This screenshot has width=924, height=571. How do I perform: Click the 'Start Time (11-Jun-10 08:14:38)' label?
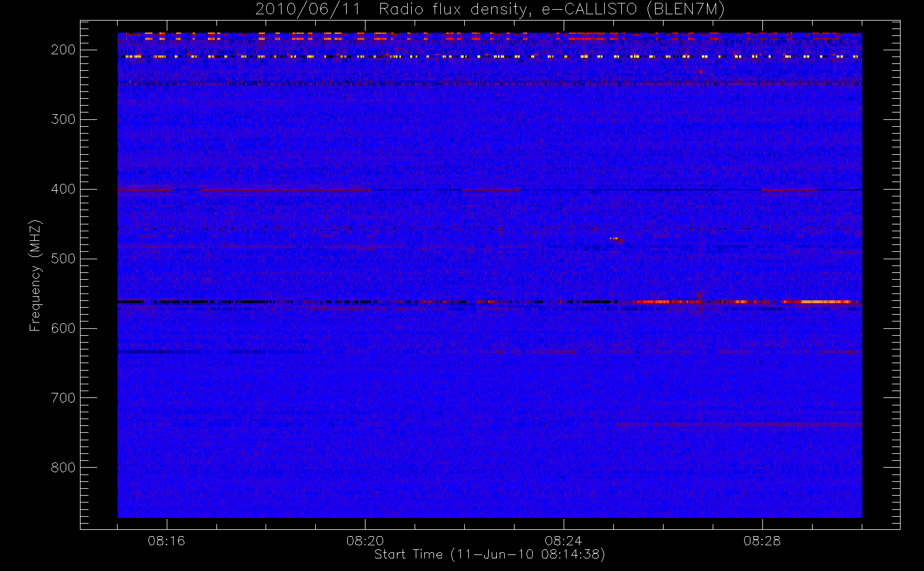[x=489, y=554]
